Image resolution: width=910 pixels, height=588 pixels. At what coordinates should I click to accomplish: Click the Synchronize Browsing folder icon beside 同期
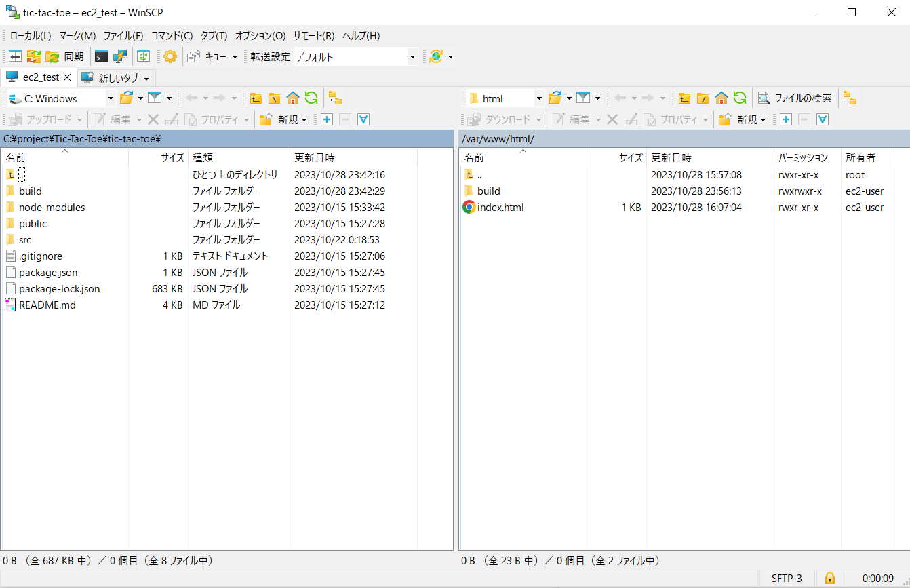coord(52,57)
